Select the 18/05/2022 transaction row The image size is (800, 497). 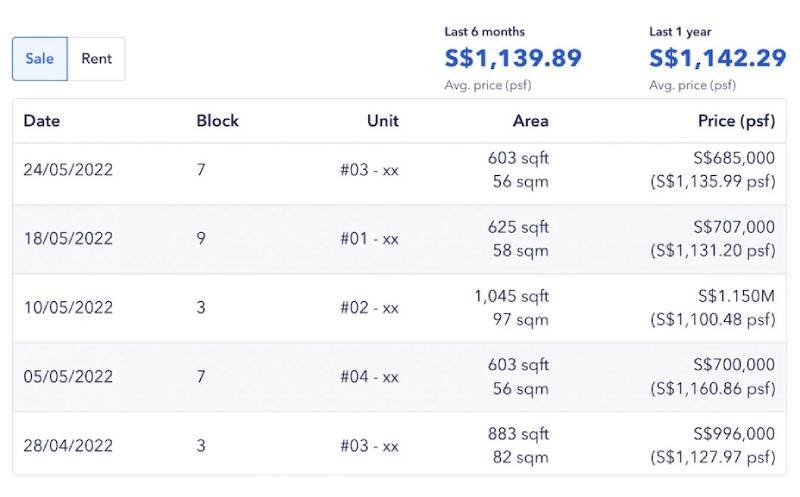click(x=399, y=239)
